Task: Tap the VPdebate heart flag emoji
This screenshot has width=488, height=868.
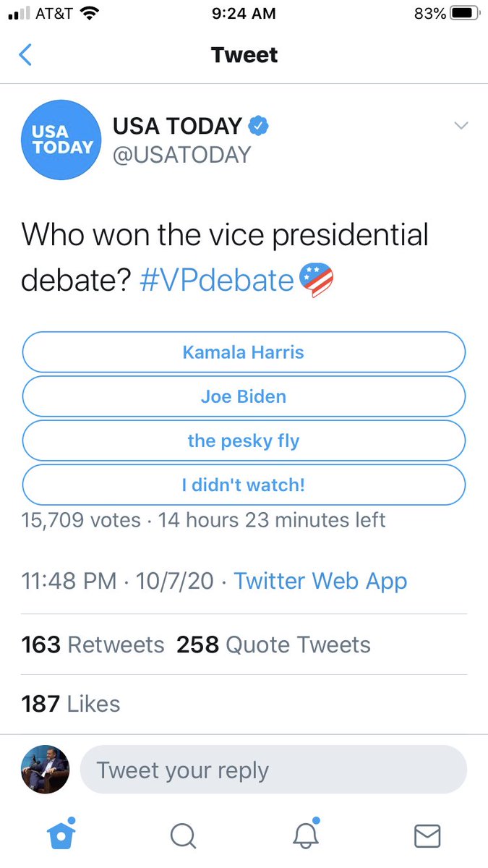Action: tap(316, 281)
